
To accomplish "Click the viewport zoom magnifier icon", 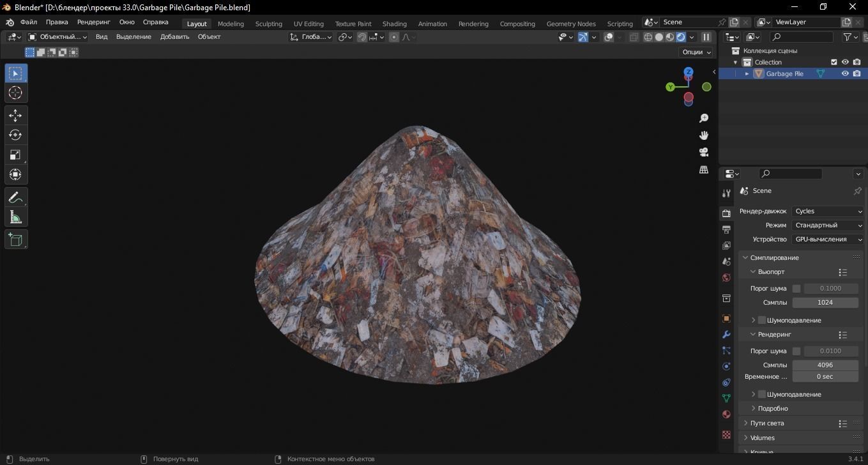I will point(704,118).
